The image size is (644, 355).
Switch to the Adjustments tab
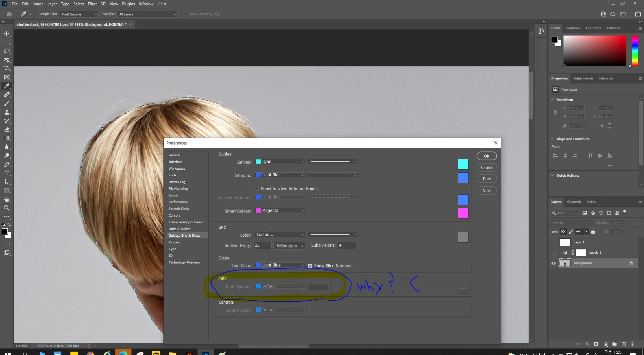coord(583,78)
